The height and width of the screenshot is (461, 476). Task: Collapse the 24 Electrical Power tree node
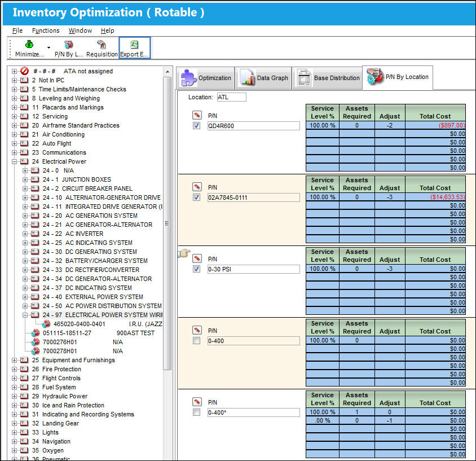14,161
